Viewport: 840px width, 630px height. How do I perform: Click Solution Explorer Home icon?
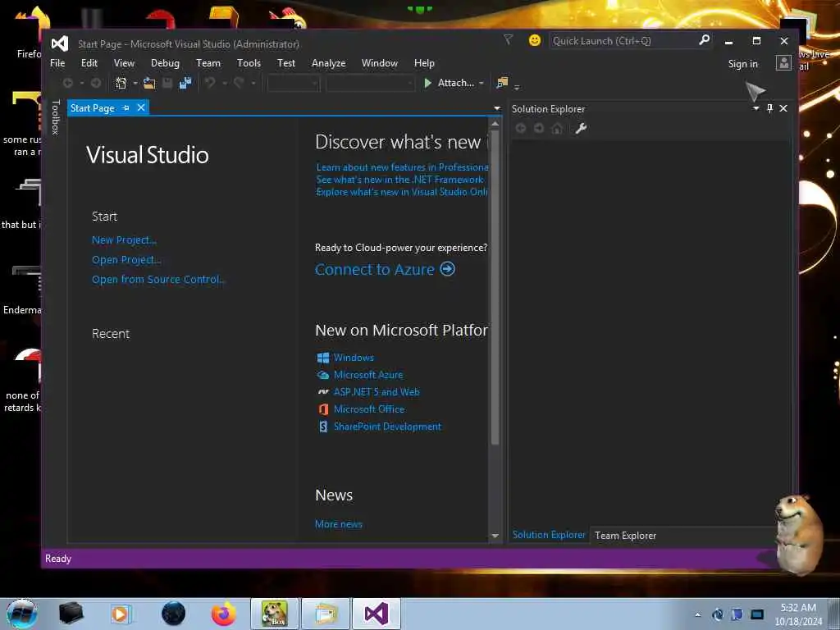point(557,128)
